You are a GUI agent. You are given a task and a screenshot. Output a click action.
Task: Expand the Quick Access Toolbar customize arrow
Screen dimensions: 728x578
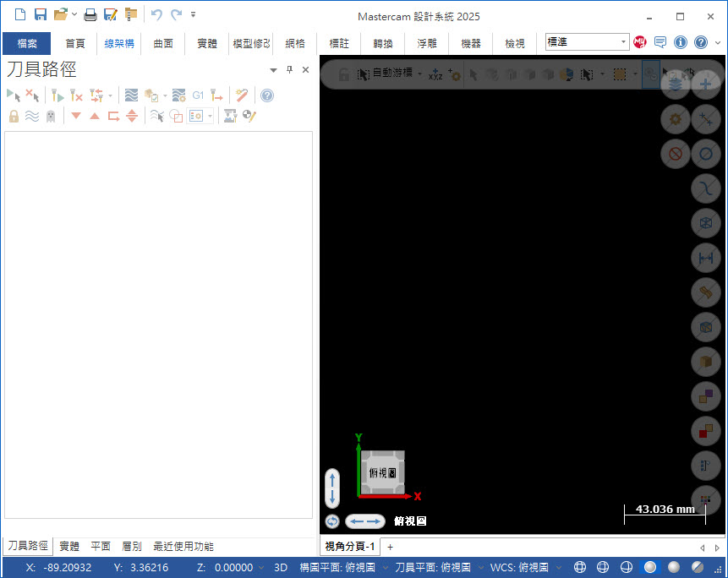[193, 15]
